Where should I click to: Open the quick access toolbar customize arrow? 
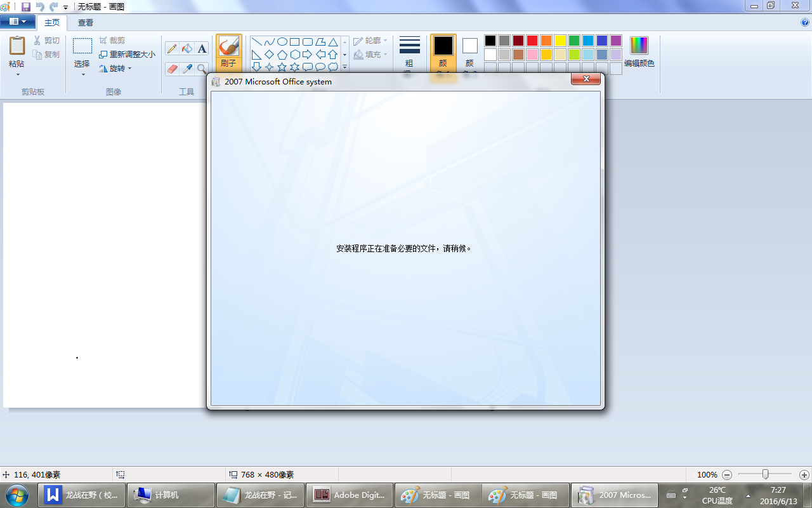(65, 8)
